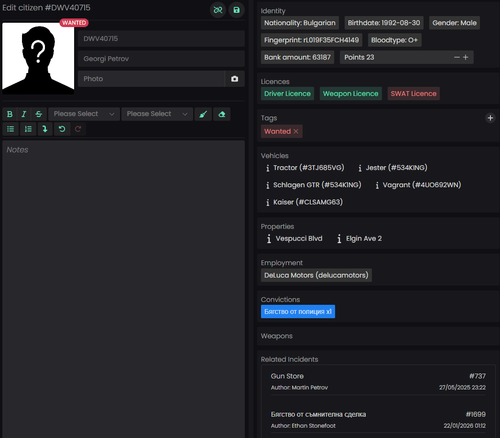Click the Tractor (#3TJ685VG) vehicle name

click(x=309, y=168)
